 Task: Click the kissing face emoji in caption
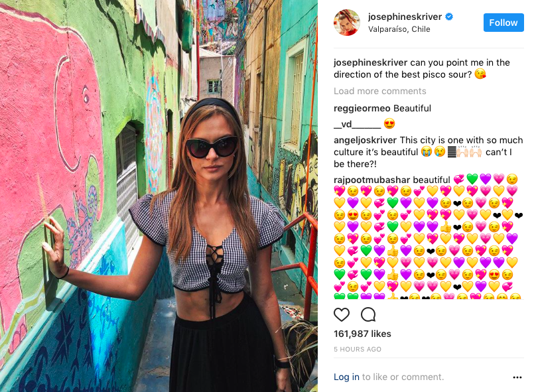point(480,74)
